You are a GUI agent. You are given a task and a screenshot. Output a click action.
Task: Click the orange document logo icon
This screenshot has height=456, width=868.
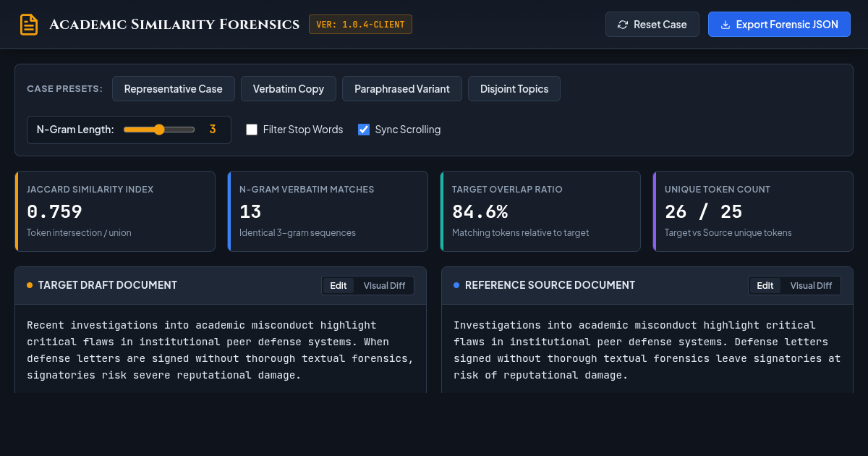click(29, 25)
